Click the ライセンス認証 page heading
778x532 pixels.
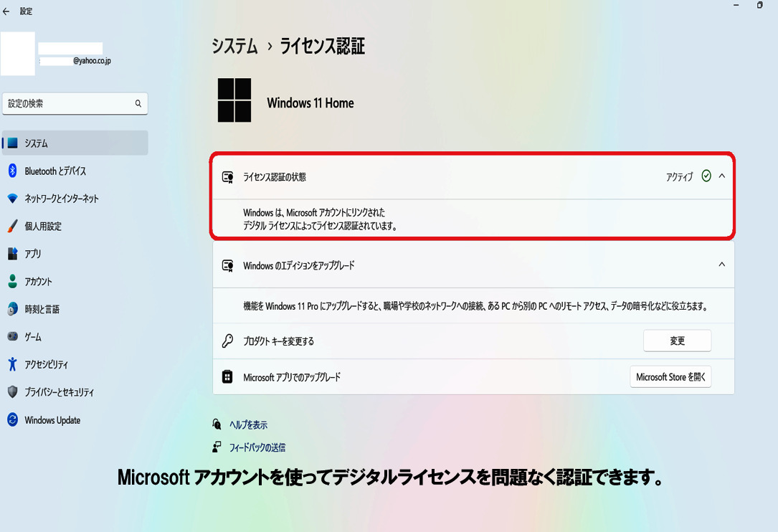tap(323, 46)
